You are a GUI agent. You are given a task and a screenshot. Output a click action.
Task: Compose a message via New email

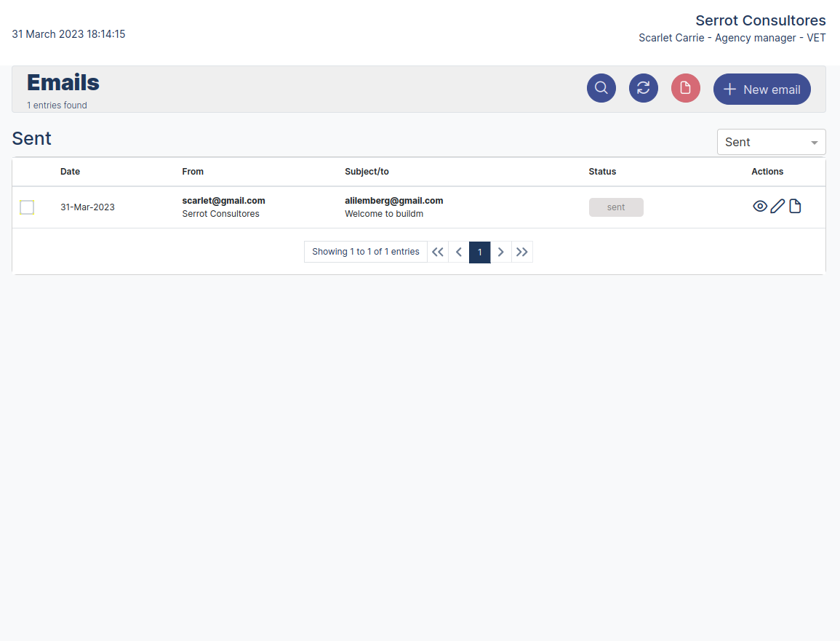[761, 89]
